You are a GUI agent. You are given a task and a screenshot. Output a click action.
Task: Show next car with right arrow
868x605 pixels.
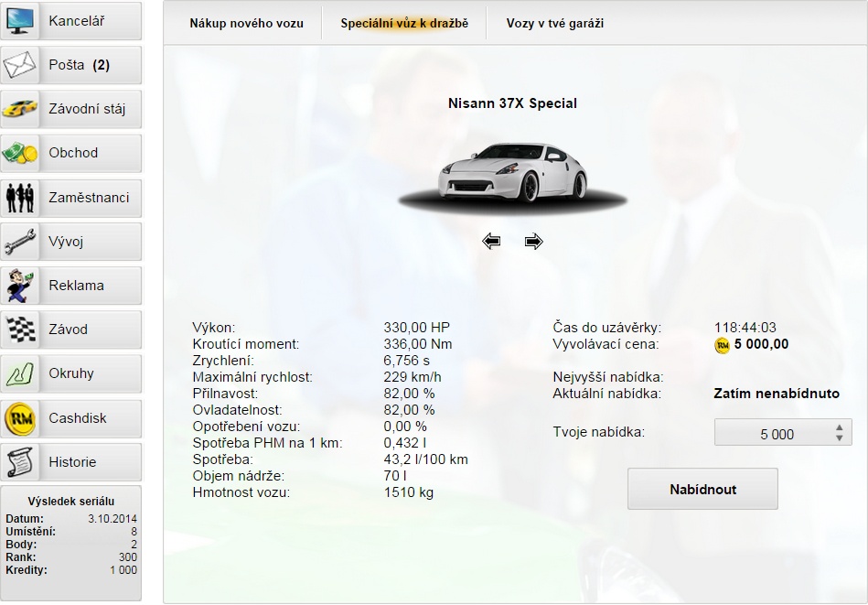click(534, 242)
